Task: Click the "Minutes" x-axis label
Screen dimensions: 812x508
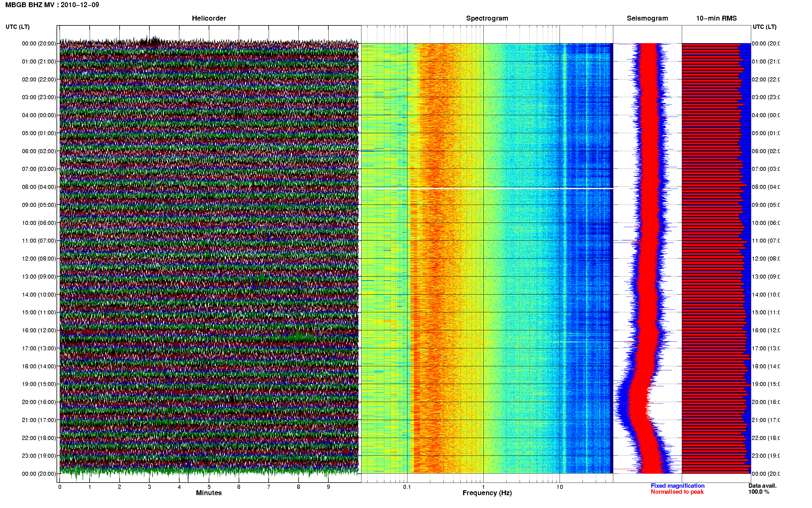Action: point(209,493)
